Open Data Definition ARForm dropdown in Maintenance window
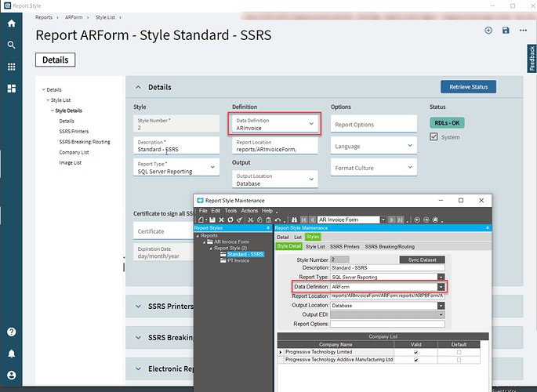This screenshot has height=392, width=537. (x=441, y=287)
